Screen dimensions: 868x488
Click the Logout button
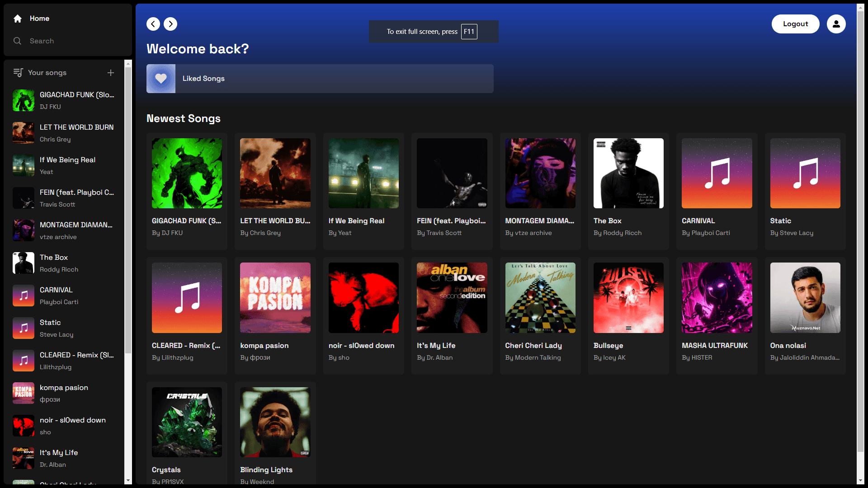pyautogui.click(x=795, y=24)
